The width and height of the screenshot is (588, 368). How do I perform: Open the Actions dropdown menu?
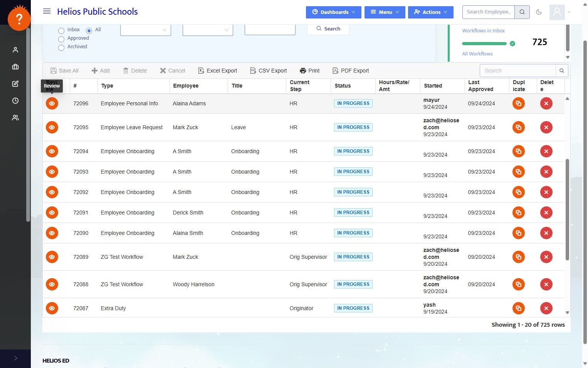(430, 12)
